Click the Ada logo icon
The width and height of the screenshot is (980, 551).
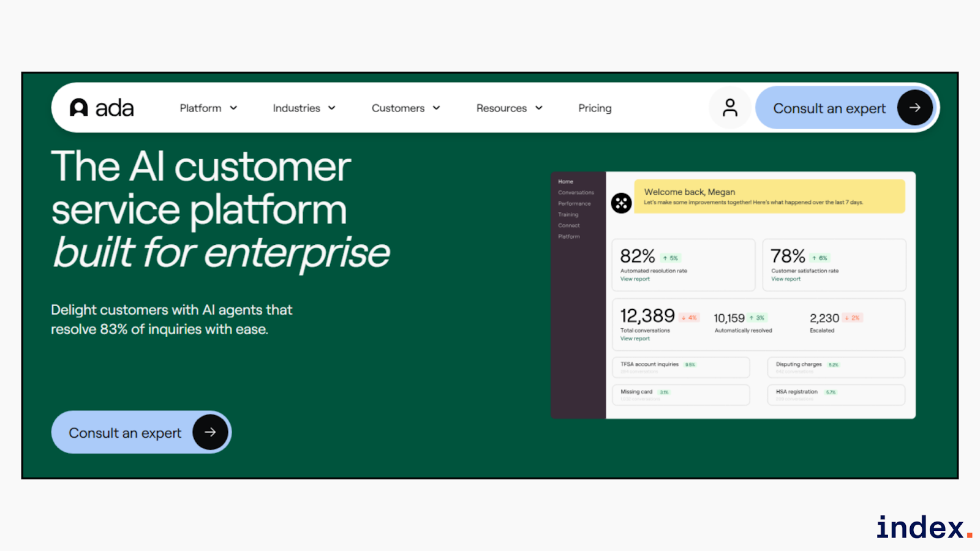pyautogui.click(x=79, y=108)
